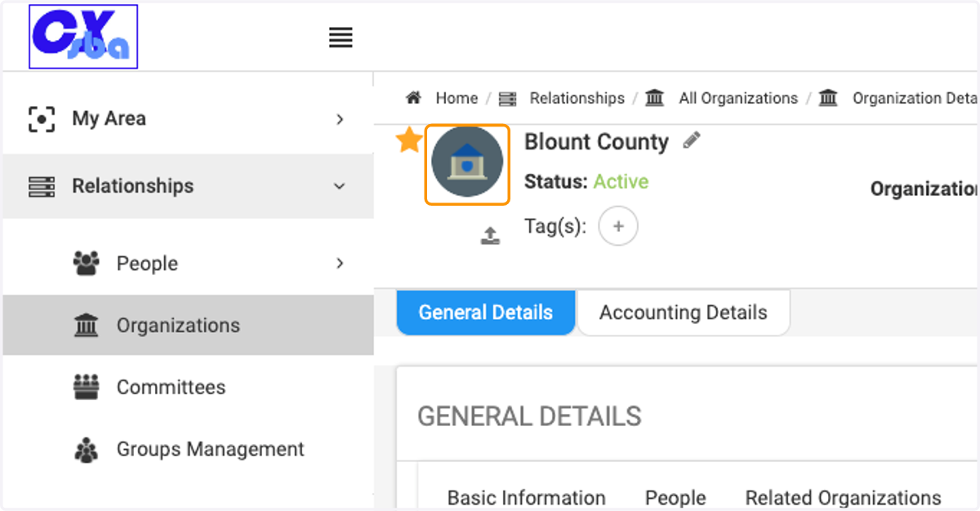Click the Organization Details breadcrumb icon
980x511 pixels.
tap(828, 98)
